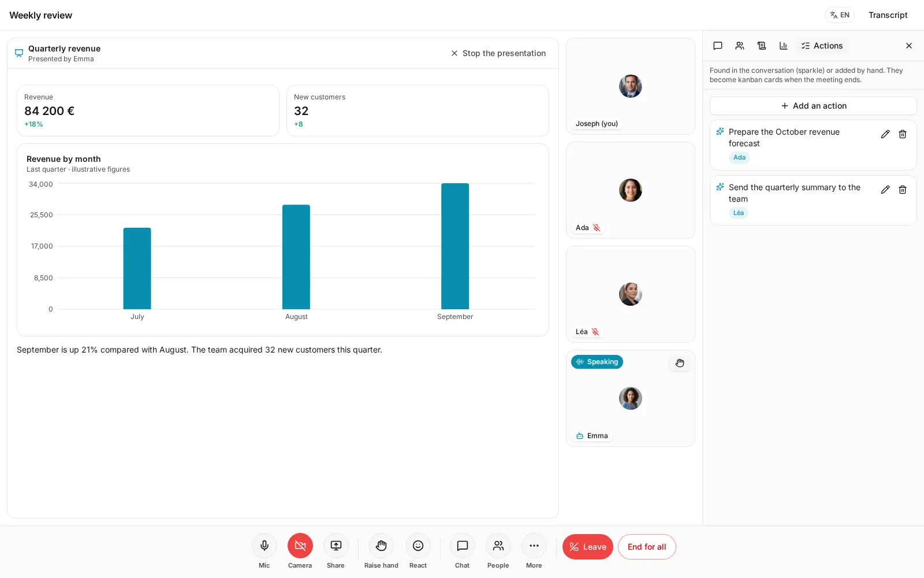The image size is (924, 578).
Task: Open the polls tab with the bar chart icon
Action: (x=784, y=46)
